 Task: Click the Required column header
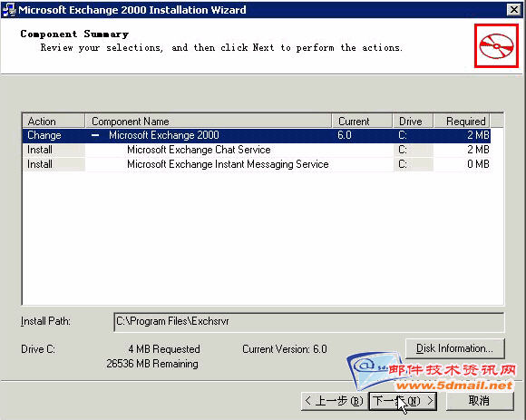[x=462, y=122]
